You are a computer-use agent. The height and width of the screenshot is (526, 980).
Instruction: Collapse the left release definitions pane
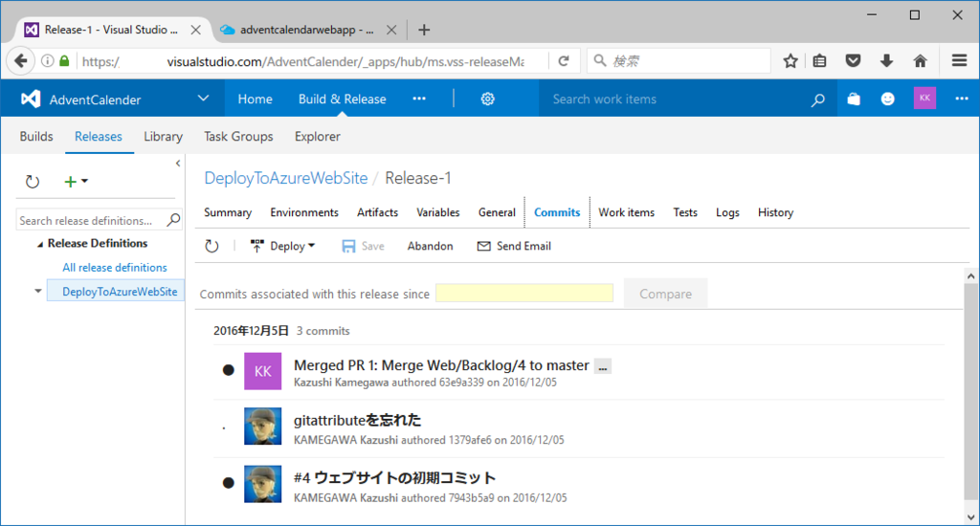click(178, 163)
